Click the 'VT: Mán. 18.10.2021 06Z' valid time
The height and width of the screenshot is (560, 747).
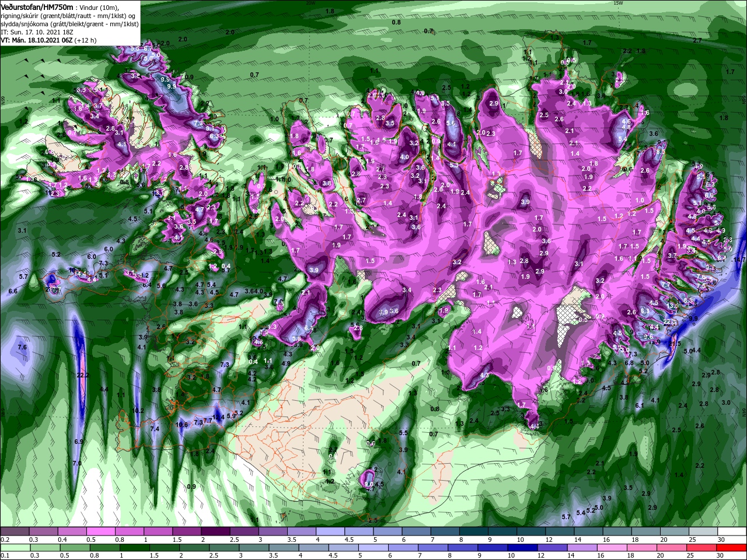click(36, 40)
